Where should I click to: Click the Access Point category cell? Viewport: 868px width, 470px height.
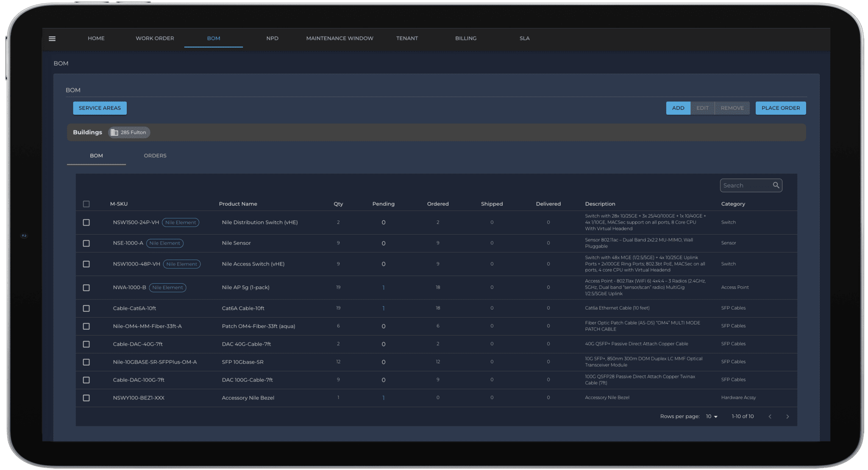click(735, 288)
